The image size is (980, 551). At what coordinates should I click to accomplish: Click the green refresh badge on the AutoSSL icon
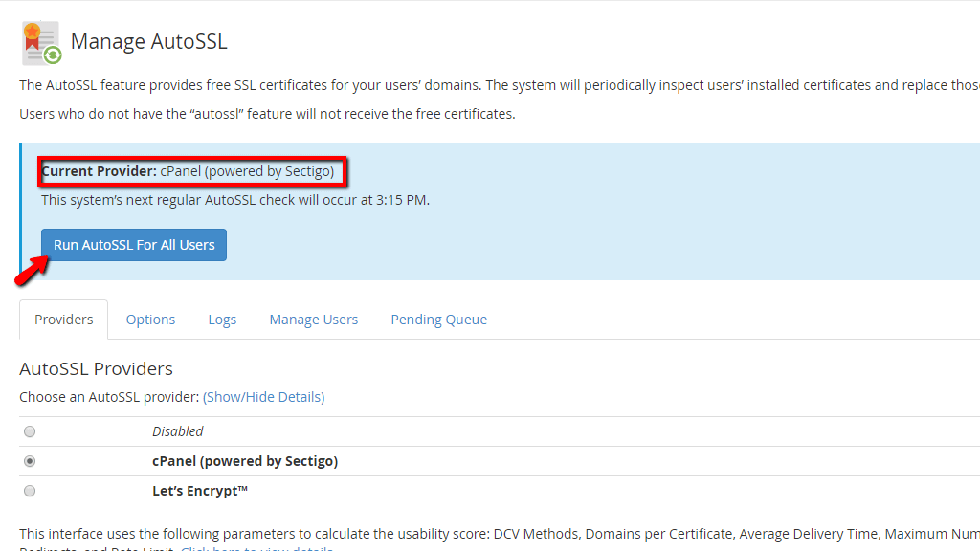[x=53, y=55]
